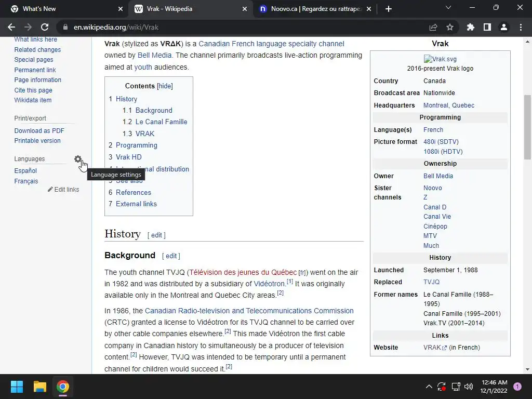532x399 pixels.
Task: Open the taskbar clock and date
Action: [494, 387]
